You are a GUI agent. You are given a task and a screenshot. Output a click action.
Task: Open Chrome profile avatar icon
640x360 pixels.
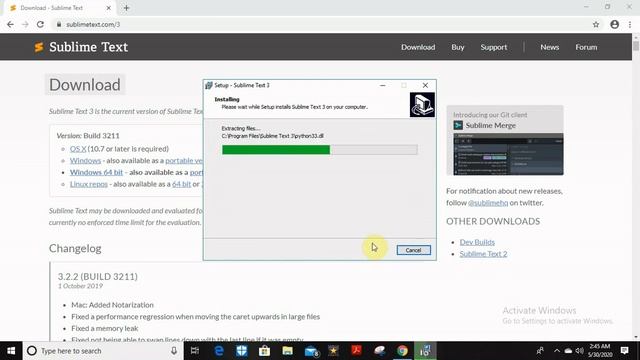point(614,24)
